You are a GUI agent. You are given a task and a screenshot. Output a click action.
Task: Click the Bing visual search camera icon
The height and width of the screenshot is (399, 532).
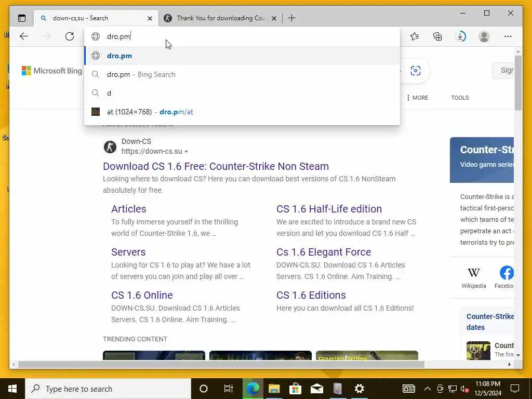pyautogui.click(x=416, y=71)
